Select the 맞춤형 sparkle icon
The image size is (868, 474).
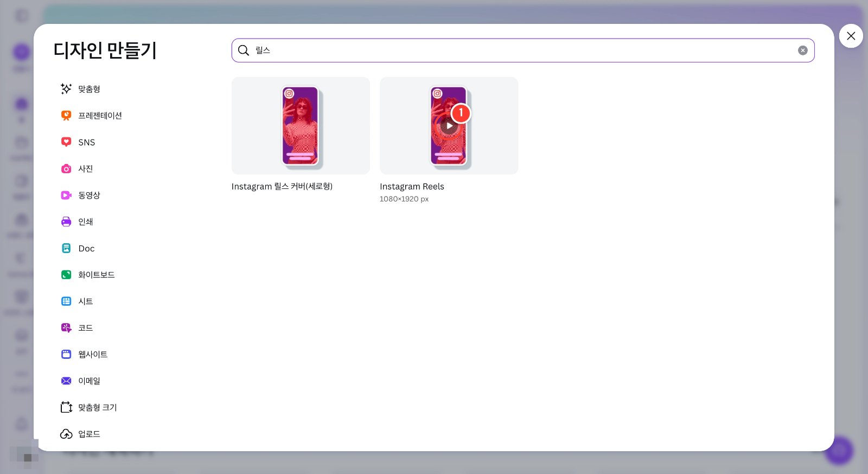(66, 89)
